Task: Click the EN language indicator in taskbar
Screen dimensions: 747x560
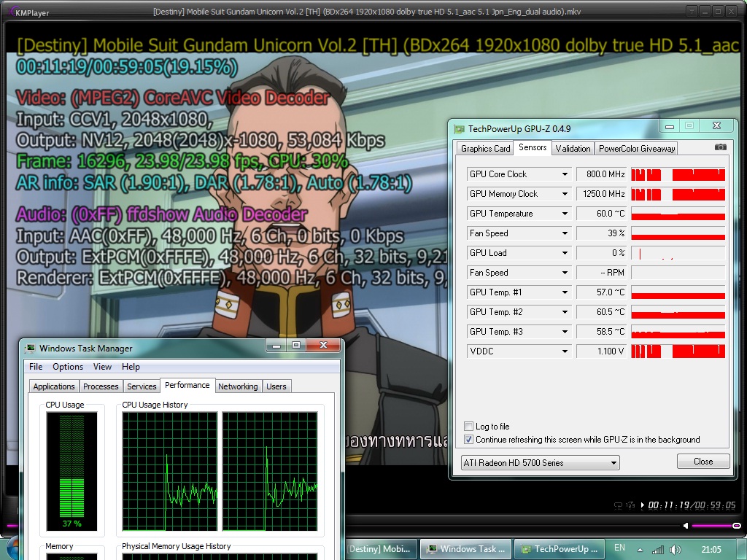Action: coord(620,548)
